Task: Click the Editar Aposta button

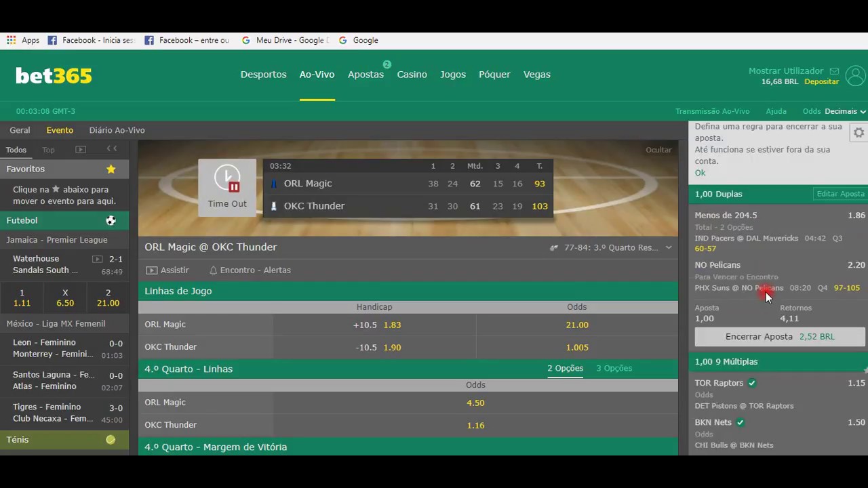Action: click(840, 194)
